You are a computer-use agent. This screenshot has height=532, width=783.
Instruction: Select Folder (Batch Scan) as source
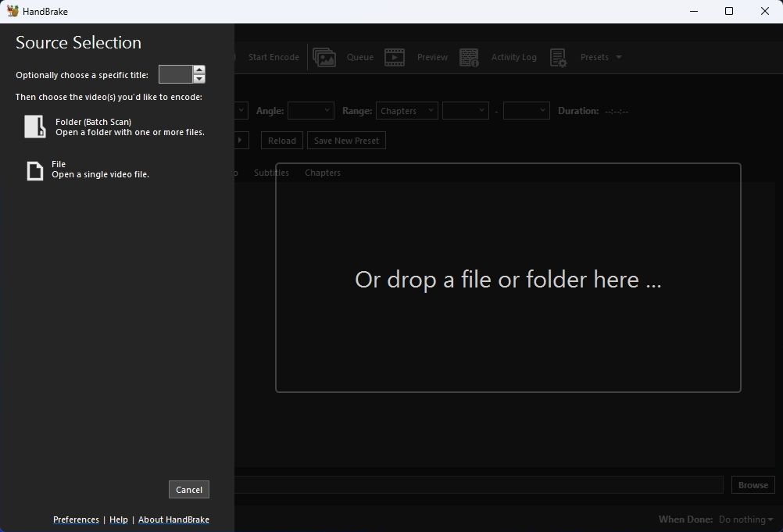[x=94, y=127]
